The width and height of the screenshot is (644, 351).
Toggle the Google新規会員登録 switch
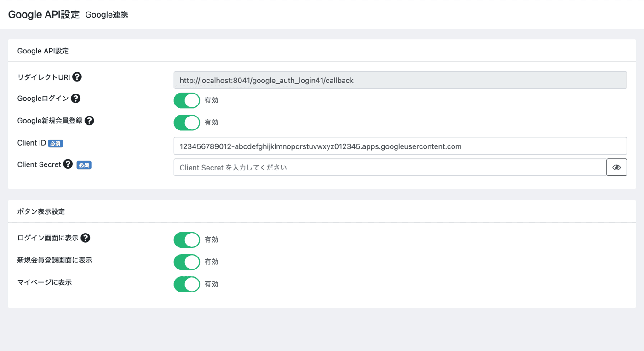pyautogui.click(x=187, y=123)
